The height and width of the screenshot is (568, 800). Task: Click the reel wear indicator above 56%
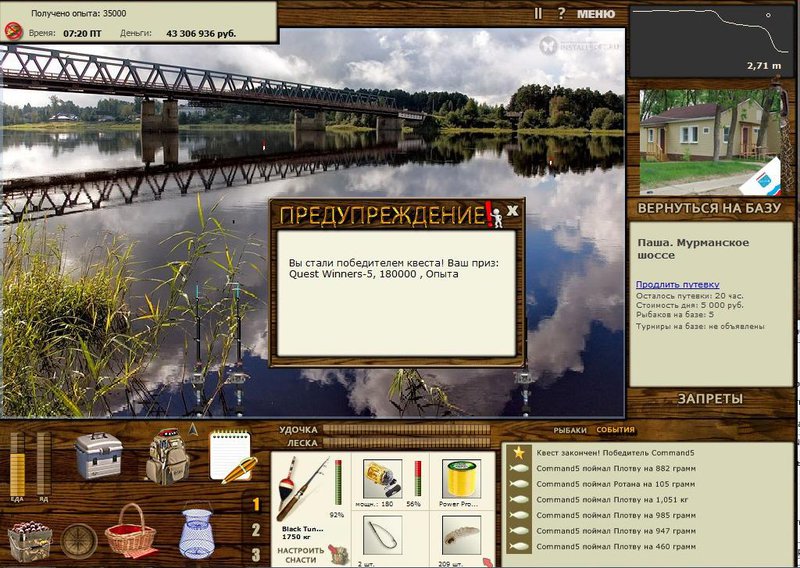pyautogui.click(x=418, y=479)
